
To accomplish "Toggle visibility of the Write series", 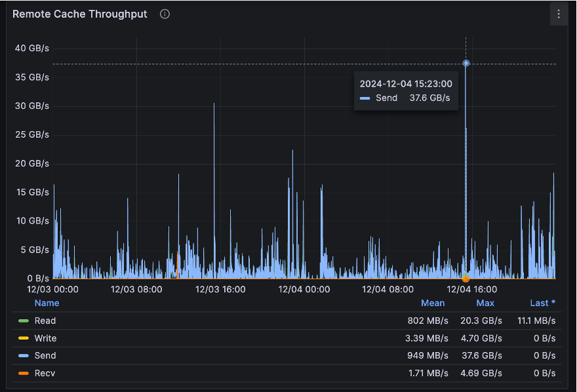I will click(x=46, y=338).
